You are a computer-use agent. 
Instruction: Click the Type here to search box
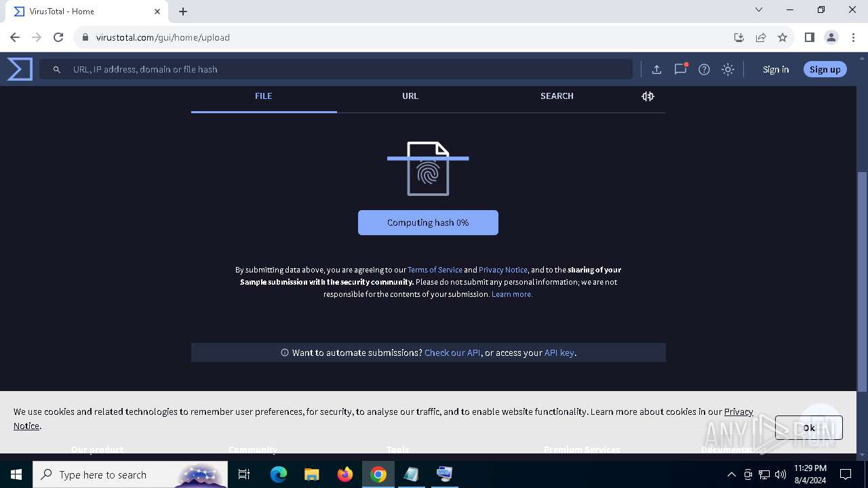(130, 474)
